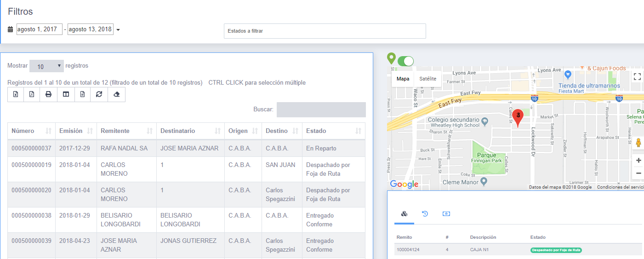The height and width of the screenshot is (259, 644).
Task: Click the red marker on the map
Action: point(518,117)
